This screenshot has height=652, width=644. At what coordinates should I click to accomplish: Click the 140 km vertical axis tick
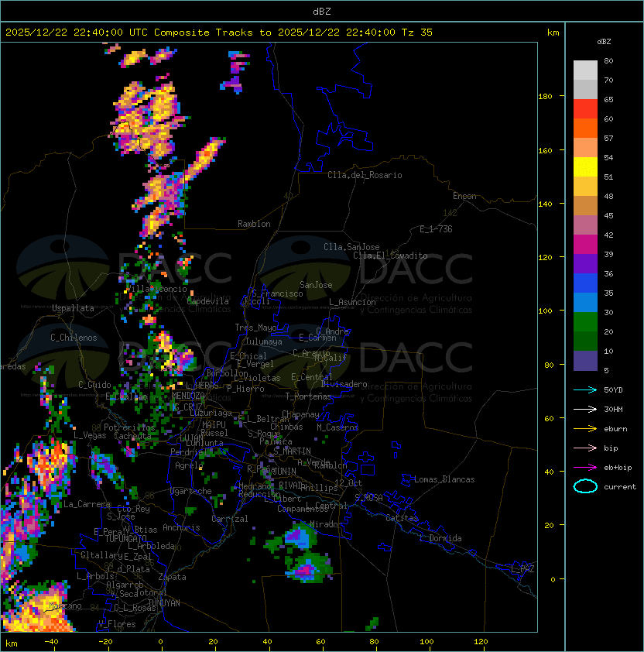[x=545, y=204]
